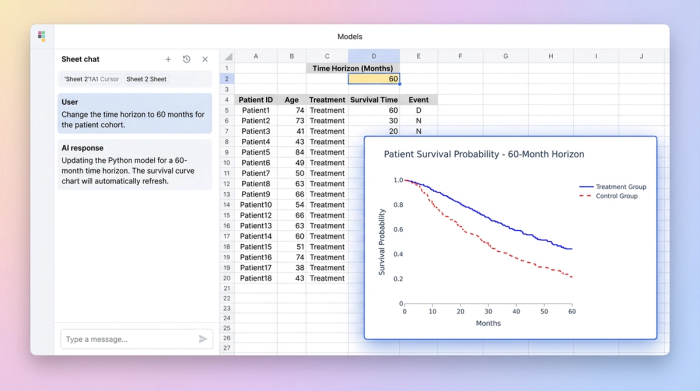
Task: Click the 'Age' header cell
Action: click(292, 100)
